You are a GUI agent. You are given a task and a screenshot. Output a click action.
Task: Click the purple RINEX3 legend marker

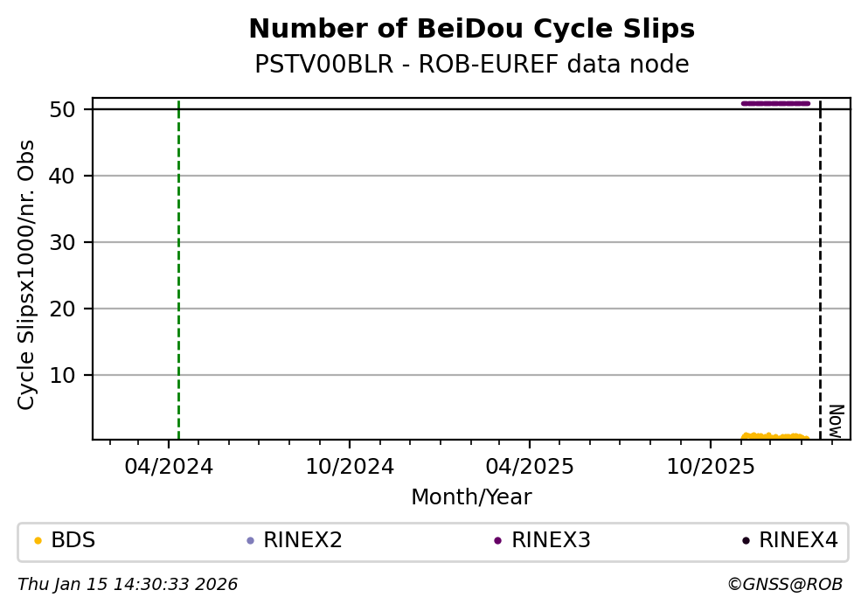tap(497, 541)
